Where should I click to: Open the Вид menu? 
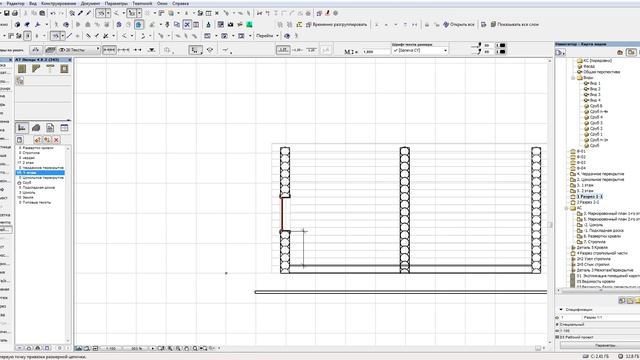tap(33, 3)
